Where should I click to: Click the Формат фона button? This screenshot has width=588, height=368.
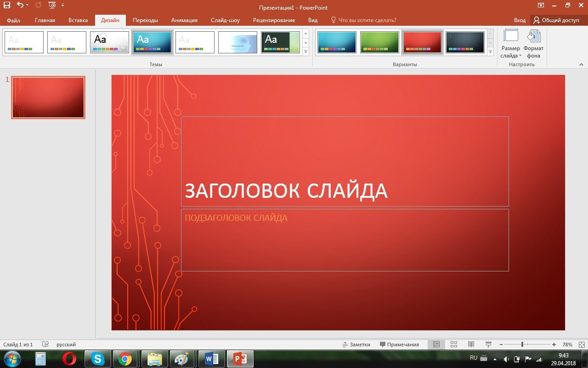[533, 44]
